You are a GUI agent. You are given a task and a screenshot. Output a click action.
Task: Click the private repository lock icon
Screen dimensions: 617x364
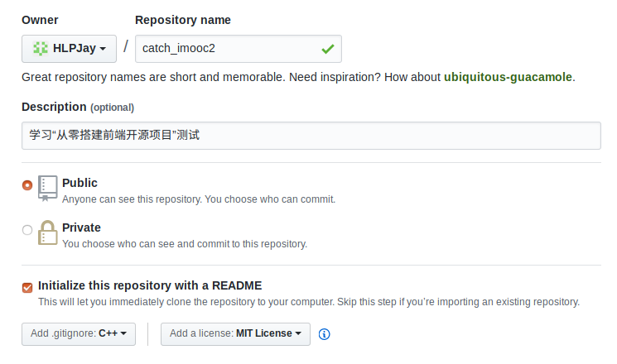[x=47, y=232]
